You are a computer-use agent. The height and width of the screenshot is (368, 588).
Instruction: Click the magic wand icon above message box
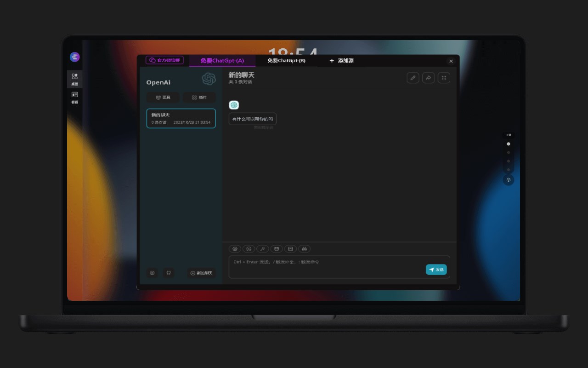pyautogui.click(x=263, y=249)
